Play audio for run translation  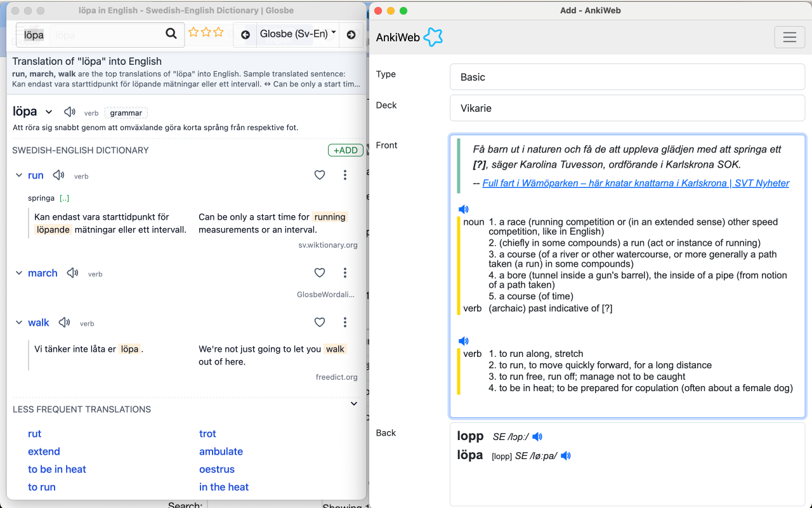[x=58, y=175]
